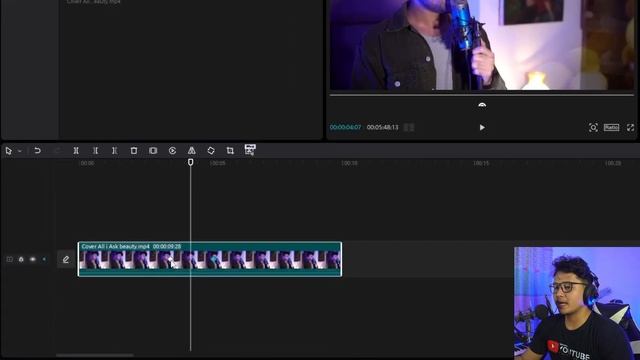Mirror the selected clip

(191, 151)
